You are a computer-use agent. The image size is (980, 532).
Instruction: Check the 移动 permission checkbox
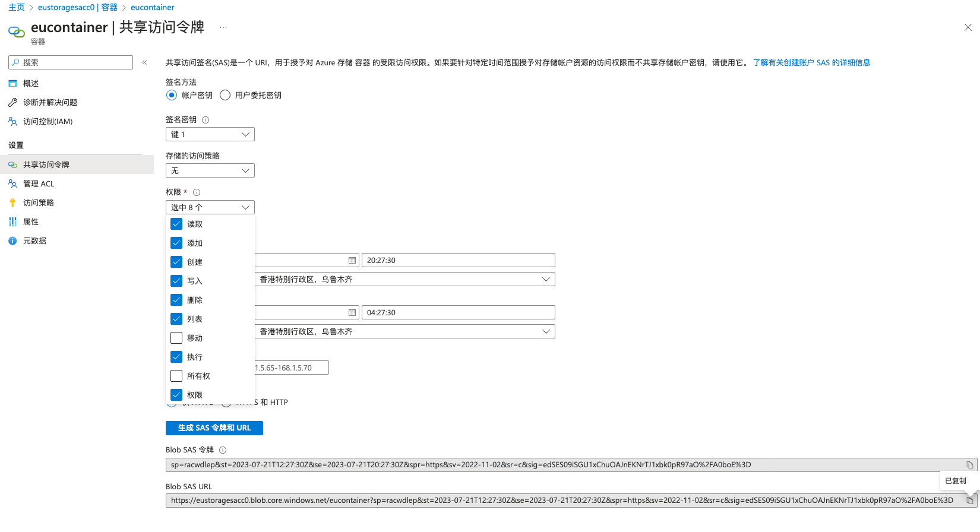176,338
